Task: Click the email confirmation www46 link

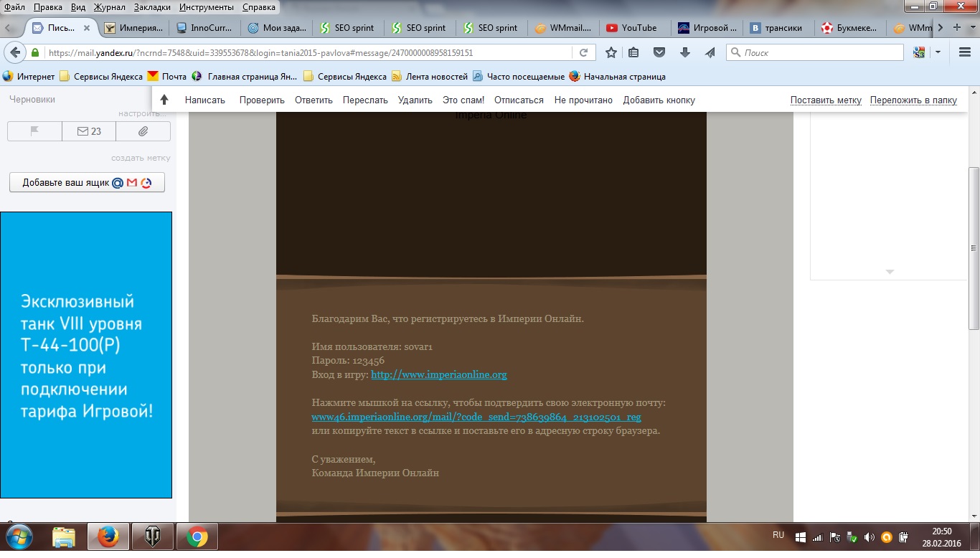Action: (x=476, y=417)
